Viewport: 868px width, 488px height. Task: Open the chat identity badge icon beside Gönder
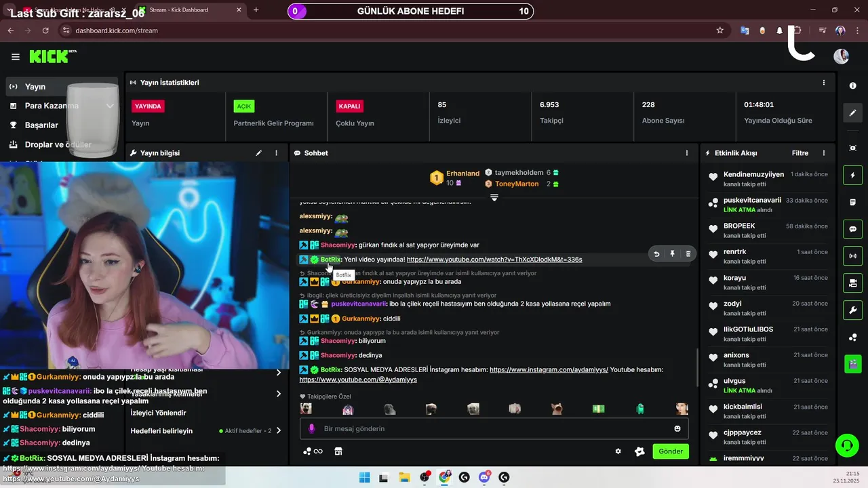click(639, 451)
